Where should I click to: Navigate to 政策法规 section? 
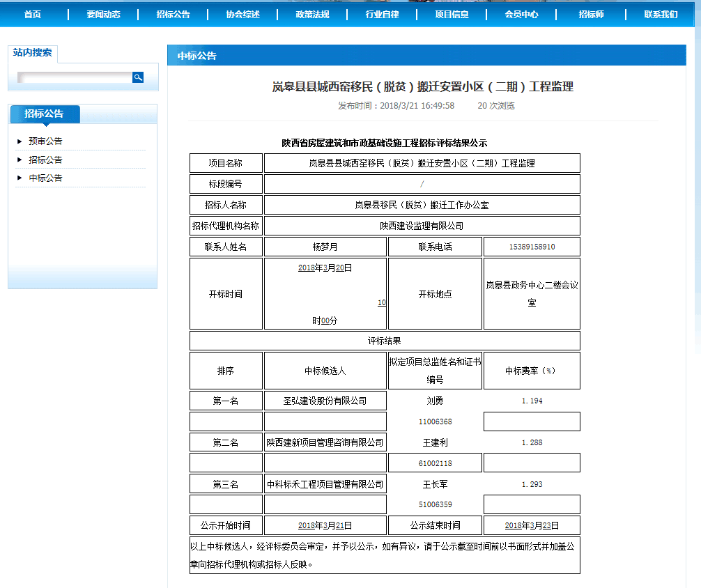click(x=312, y=14)
